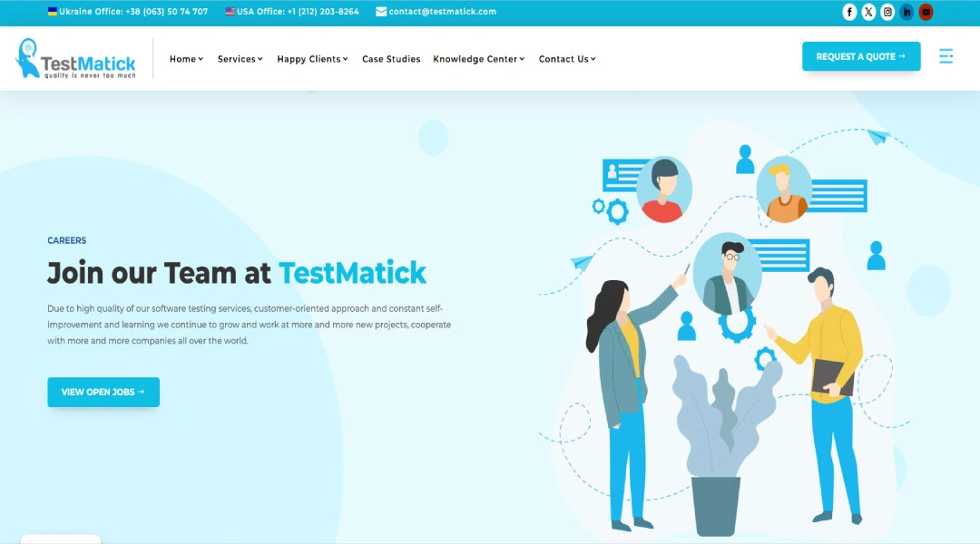980x544 pixels.
Task: Email contact@testmatick.com link
Action: coord(443,11)
